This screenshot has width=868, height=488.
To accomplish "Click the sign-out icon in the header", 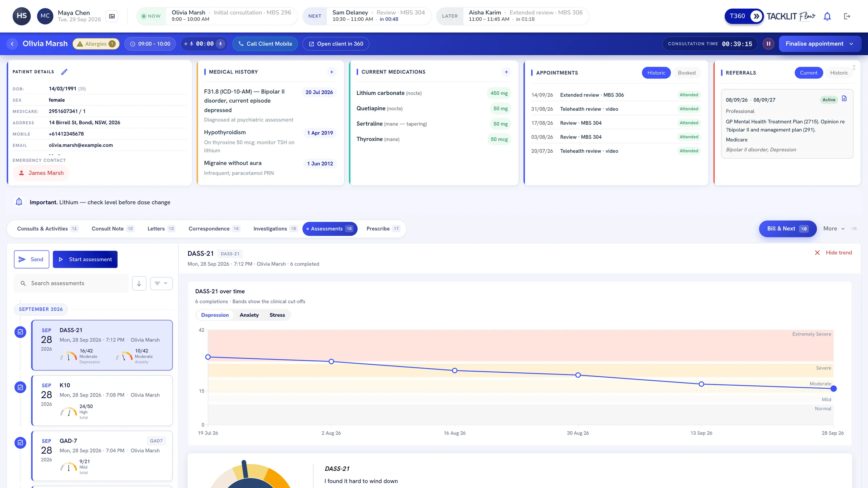I will coord(847,16).
